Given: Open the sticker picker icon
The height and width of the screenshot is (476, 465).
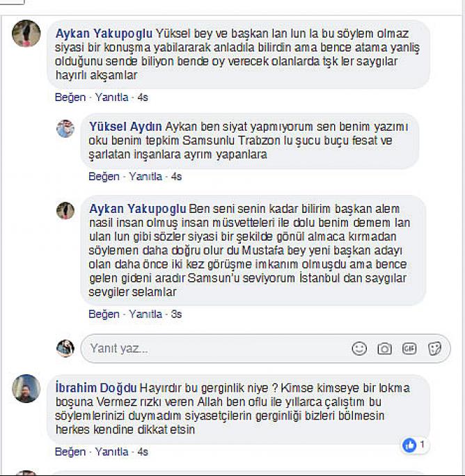Looking at the screenshot, I should tap(434, 349).
